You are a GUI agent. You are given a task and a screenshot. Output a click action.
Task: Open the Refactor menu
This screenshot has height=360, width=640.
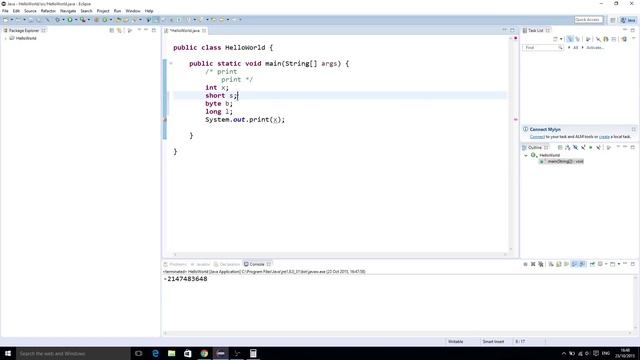48,11
